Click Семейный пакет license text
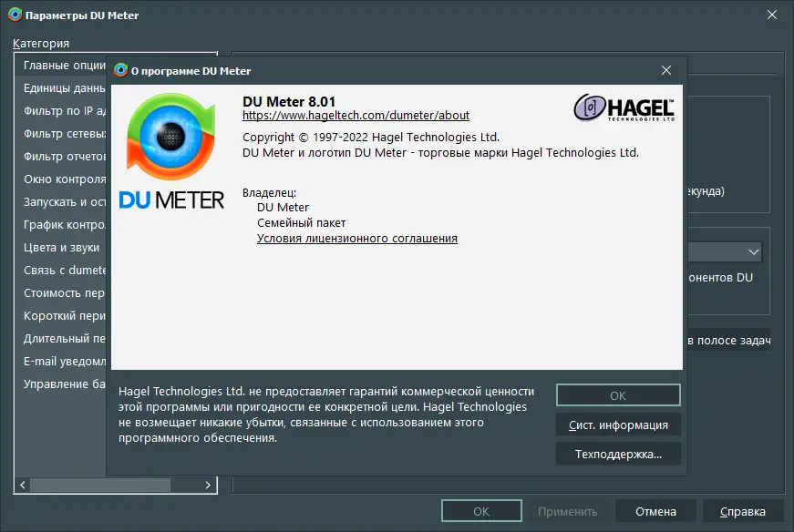This screenshot has height=532, width=794. click(x=302, y=222)
